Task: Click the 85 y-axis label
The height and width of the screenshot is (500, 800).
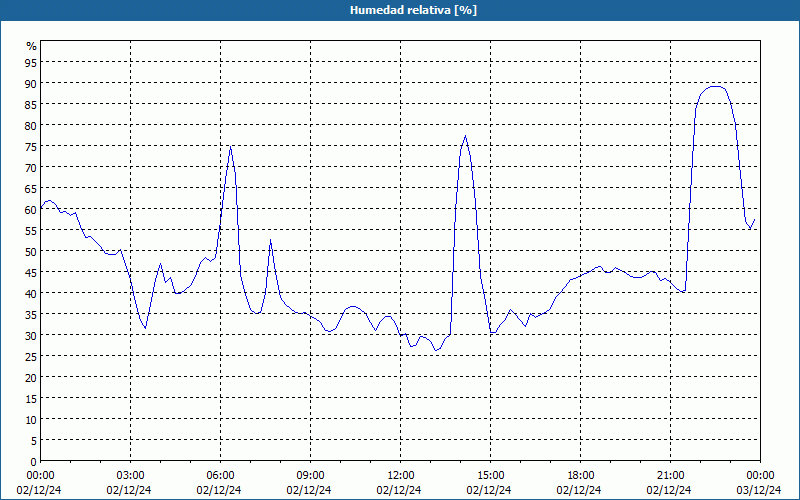Action: tap(31, 105)
